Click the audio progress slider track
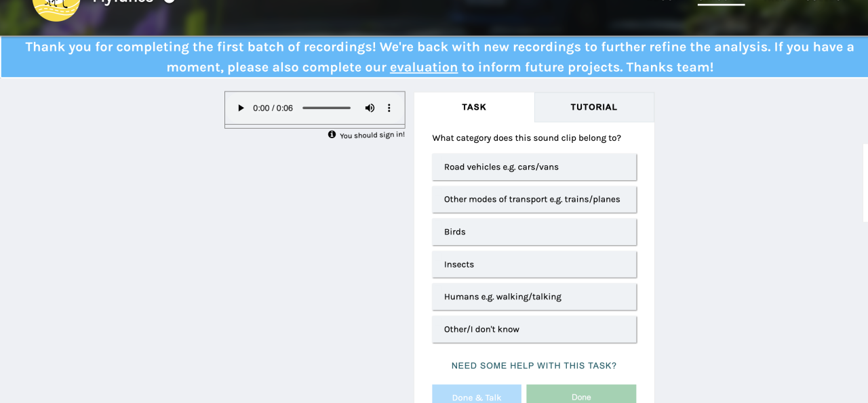 (x=326, y=108)
